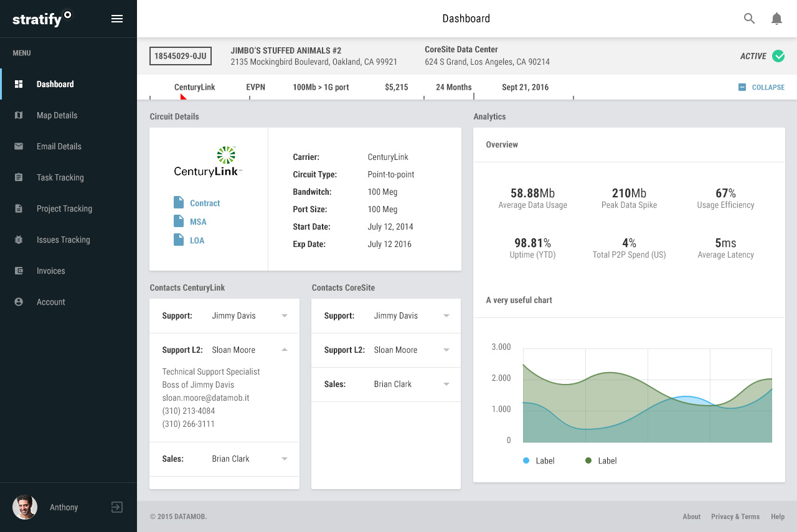Click the 4% Total P2P Spend value
This screenshot has height=532, width=797.
[x=629, y=243]
